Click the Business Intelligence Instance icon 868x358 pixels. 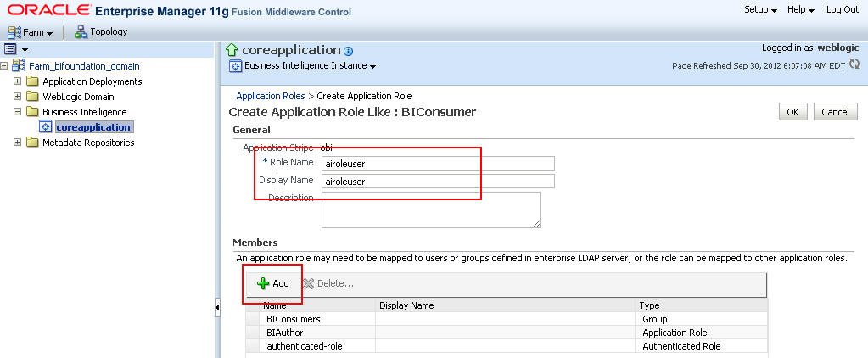pyautogui.click(x=236, y=66)
